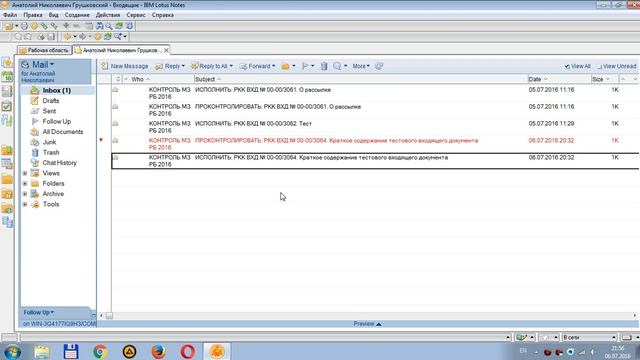Screen dimensions: 640x360
Task: Click the open folder toolbar icon
Action: point(9,26)
